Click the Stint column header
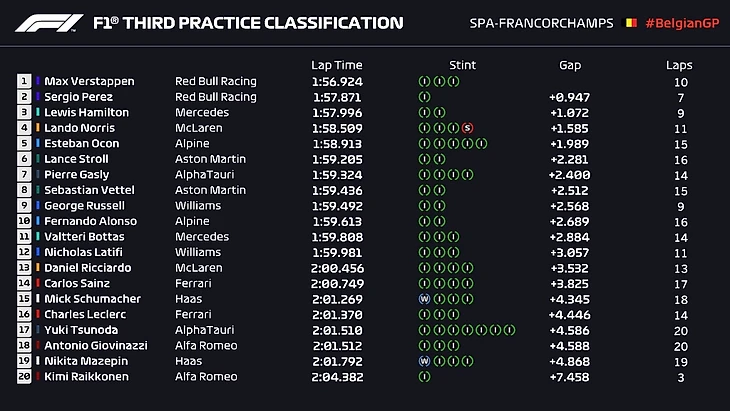Viewport: 730px width, 411px height. tap(462, 65)
